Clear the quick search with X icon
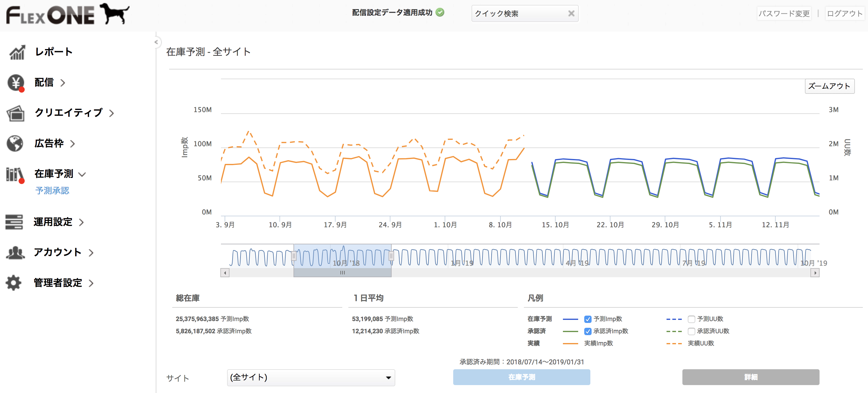The width and height of the screenshot is (868, 393). (571, 13)
